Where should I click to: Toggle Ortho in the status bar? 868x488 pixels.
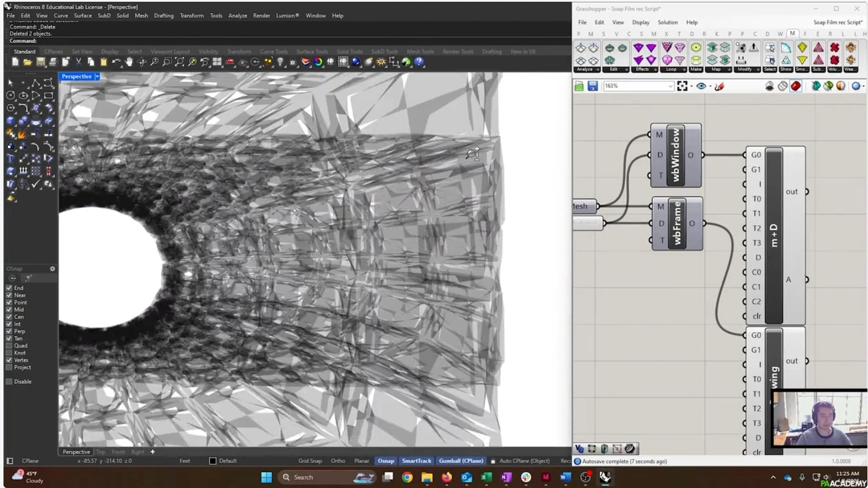pos(338,461)
